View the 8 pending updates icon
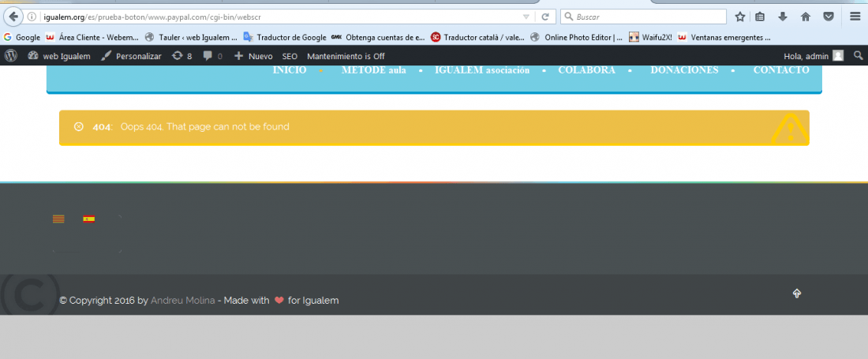 point(182,56)
